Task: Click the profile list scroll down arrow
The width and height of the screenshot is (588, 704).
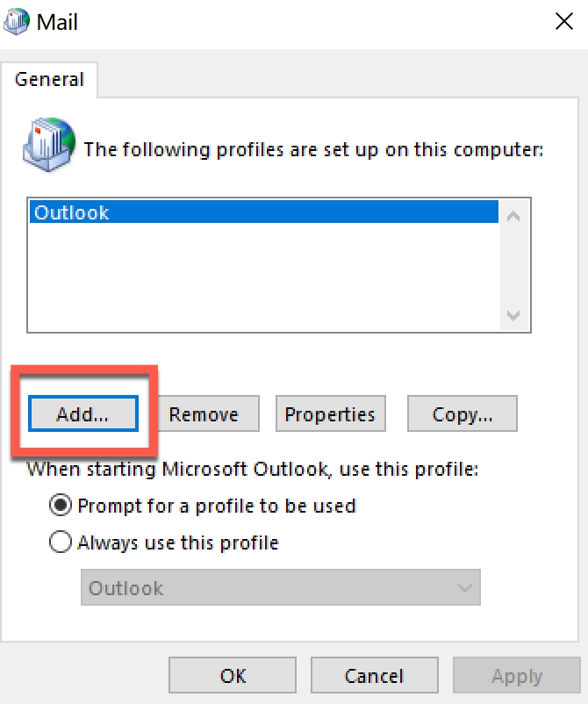Action: [513, 316]
